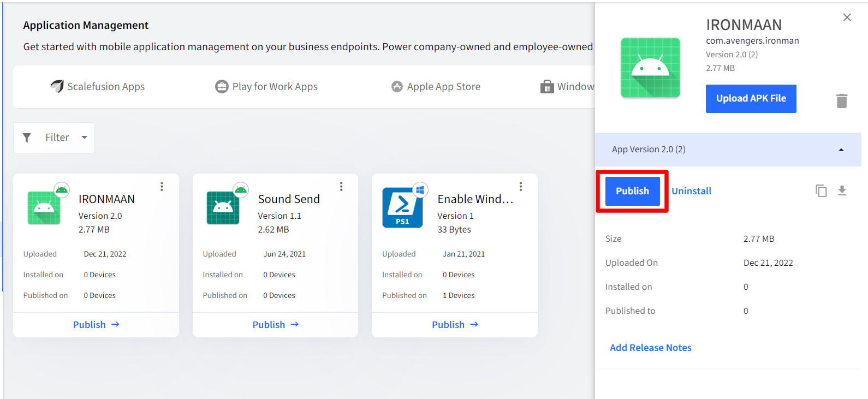
Task: Publish the IRONMAAN app from its card
Action: click(x=96, y=325)
